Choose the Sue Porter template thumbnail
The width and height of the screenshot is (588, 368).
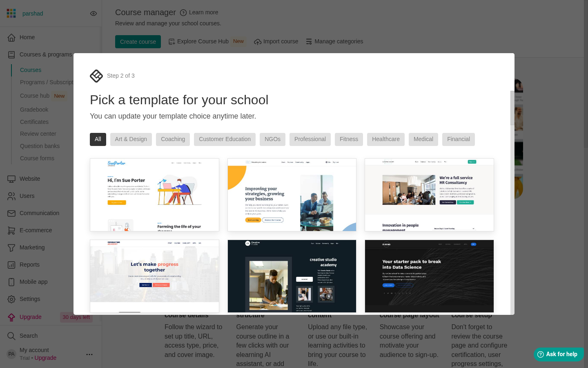pyautogui.click(x=154, y=195)
